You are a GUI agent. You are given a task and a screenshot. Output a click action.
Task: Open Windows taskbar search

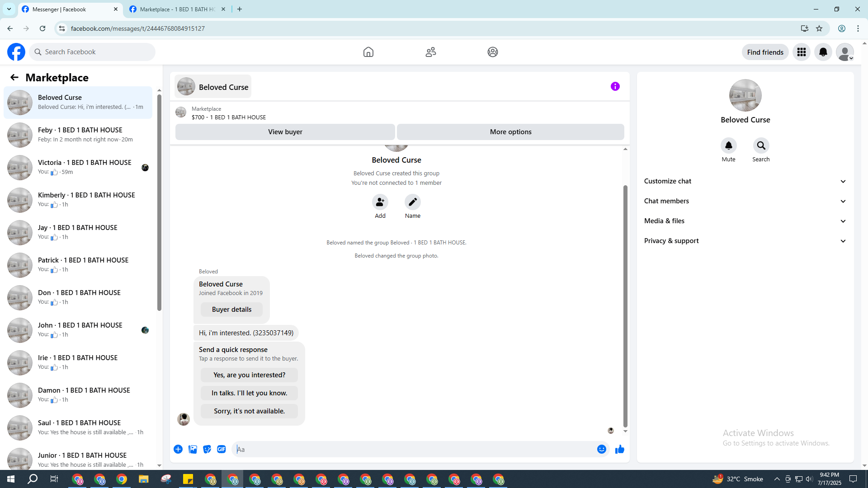(33, 479)
